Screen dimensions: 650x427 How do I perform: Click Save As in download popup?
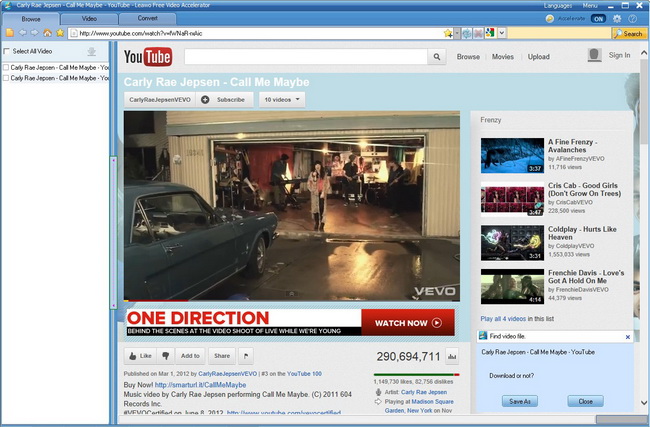click(x=520, y=401)
